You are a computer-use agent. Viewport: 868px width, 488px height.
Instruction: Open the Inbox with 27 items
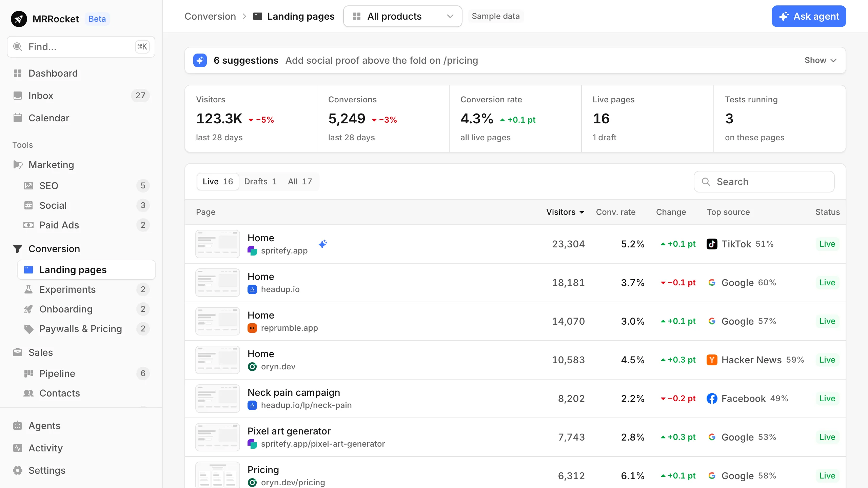click(81, 96)
